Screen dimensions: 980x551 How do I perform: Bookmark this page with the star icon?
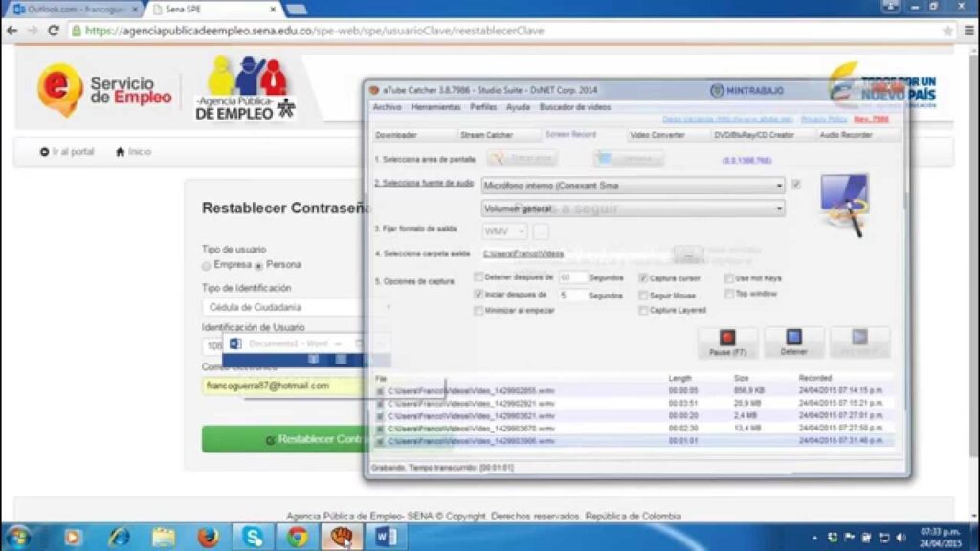coord(947,31)
